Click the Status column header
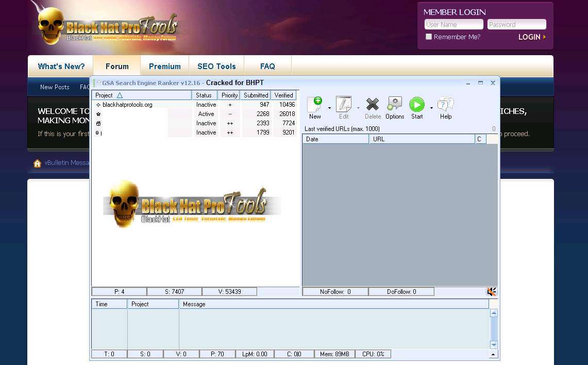Image resolution: width=588 pixels, height=365 pixels. click(205, 95)
